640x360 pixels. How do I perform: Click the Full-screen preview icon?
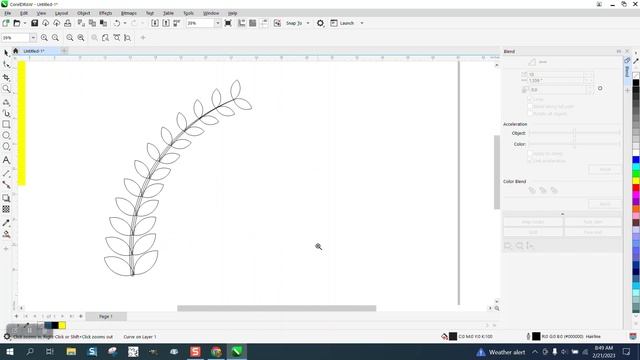[228, 23]
